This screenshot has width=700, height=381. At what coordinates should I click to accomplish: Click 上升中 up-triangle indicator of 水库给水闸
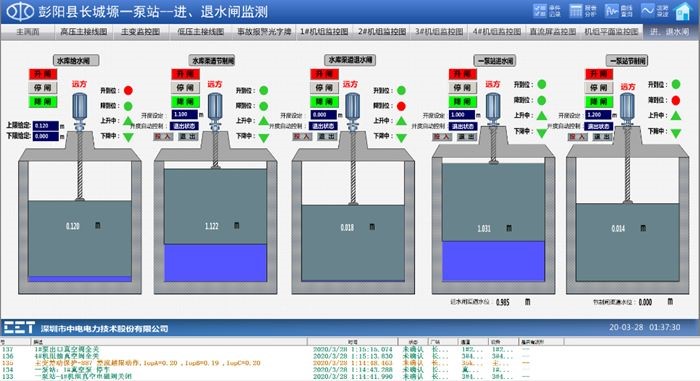pyautogui.click(x=128, y=121)
